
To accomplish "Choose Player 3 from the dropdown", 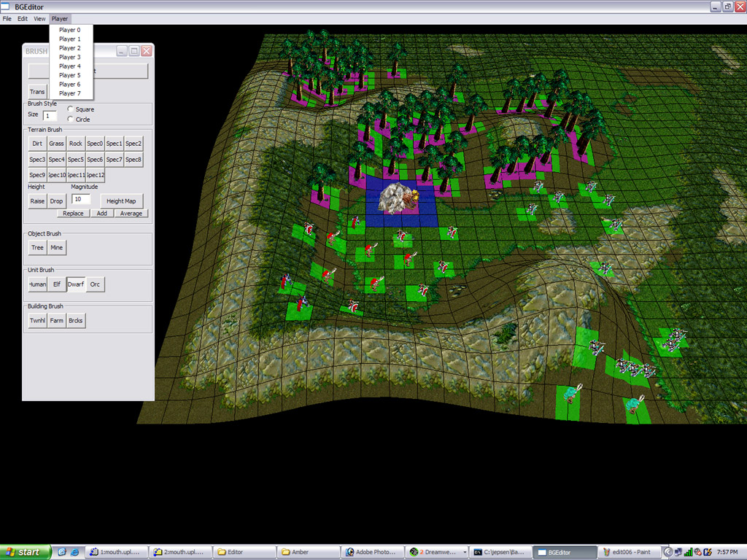I will click(x=70, y=57).
